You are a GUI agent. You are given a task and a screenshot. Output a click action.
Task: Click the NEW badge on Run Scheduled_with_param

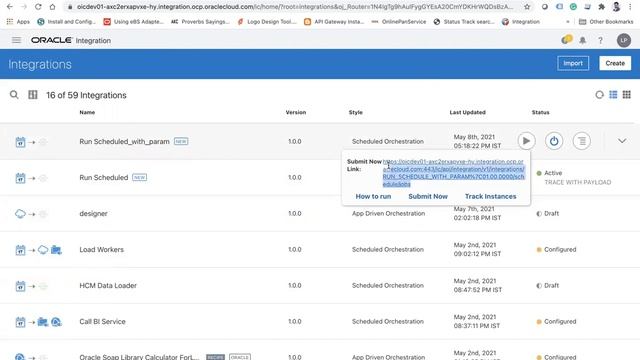pyautogui.click(x=181, y=141)
